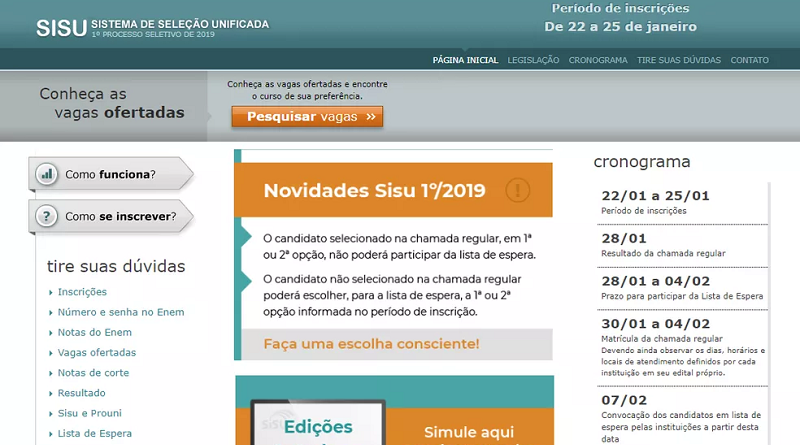Click the exclamation icon in Novidades banner
800x445 pixels.
[517, 190]
